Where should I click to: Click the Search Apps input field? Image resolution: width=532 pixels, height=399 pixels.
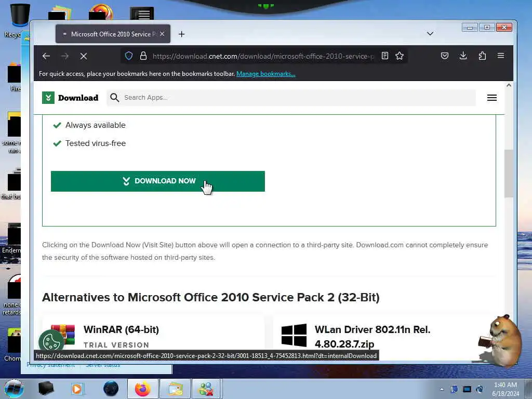point(291,98)
